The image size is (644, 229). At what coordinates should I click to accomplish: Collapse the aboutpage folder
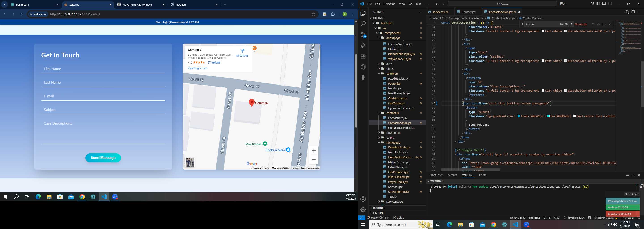379,38
